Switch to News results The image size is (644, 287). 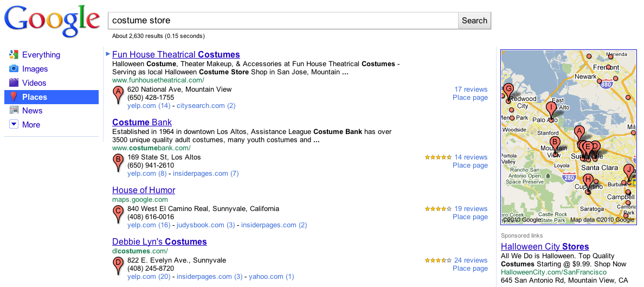[32, 110]
